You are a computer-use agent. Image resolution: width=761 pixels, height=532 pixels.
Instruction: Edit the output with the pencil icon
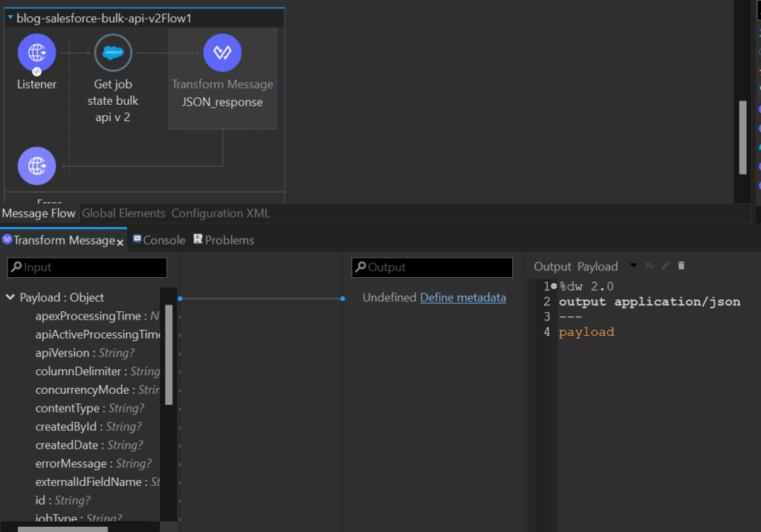(x=666, y=265)
